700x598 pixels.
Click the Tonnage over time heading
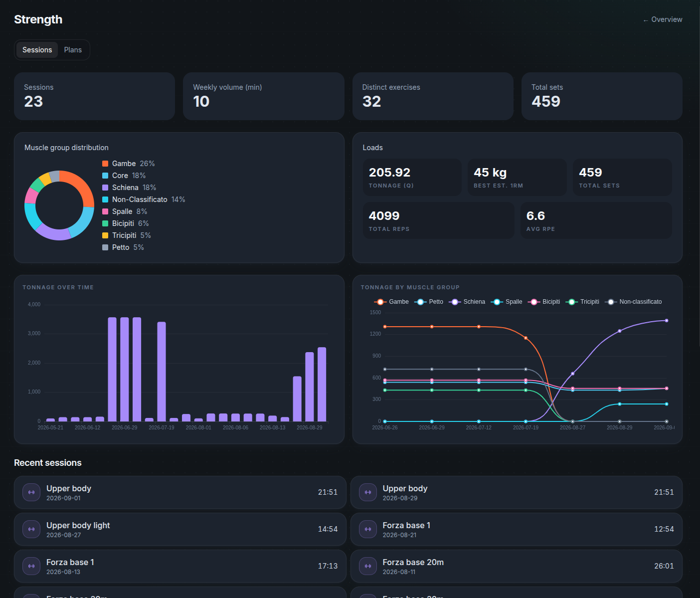tap(58, 287)
